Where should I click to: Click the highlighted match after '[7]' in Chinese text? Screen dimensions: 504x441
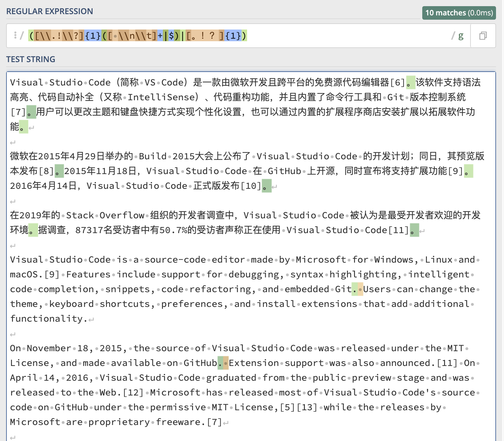pos(31,112)
